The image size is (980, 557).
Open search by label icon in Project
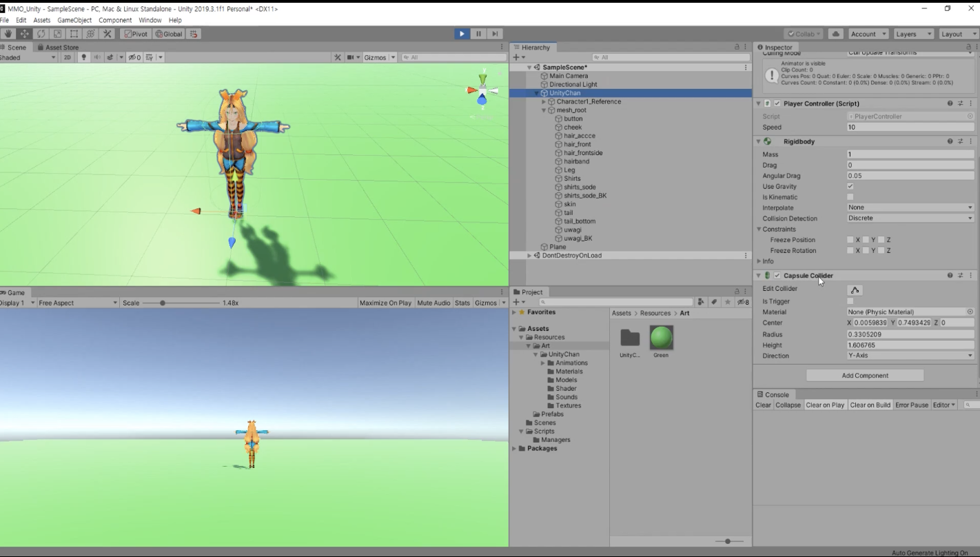click(714, 302)
